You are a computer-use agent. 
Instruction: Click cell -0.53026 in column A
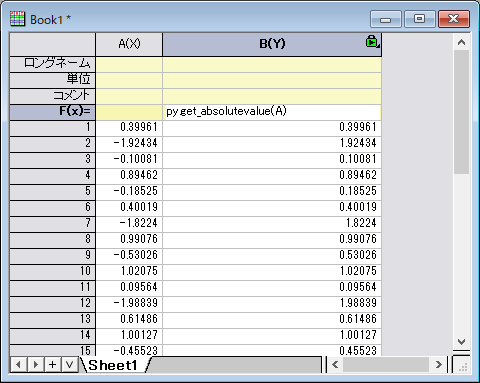point(129,256)
